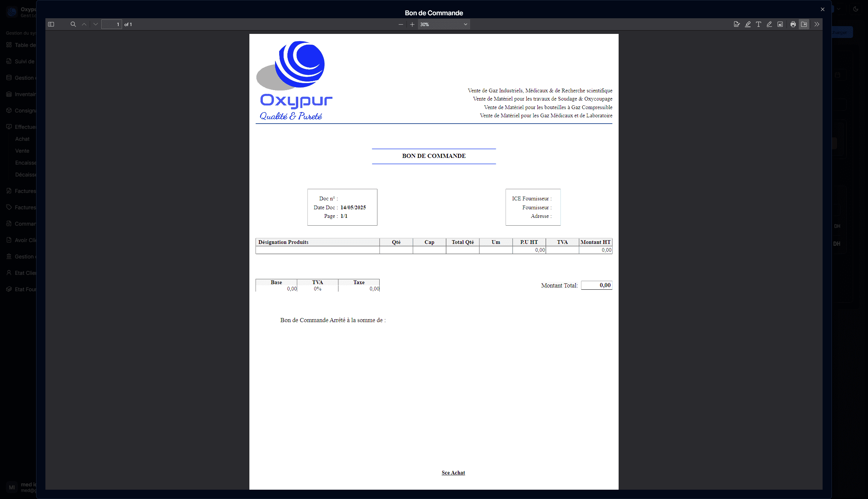Click the BON DE COMMANDE heading
This screenshot has width=868, height=499.
click(434, 156)
